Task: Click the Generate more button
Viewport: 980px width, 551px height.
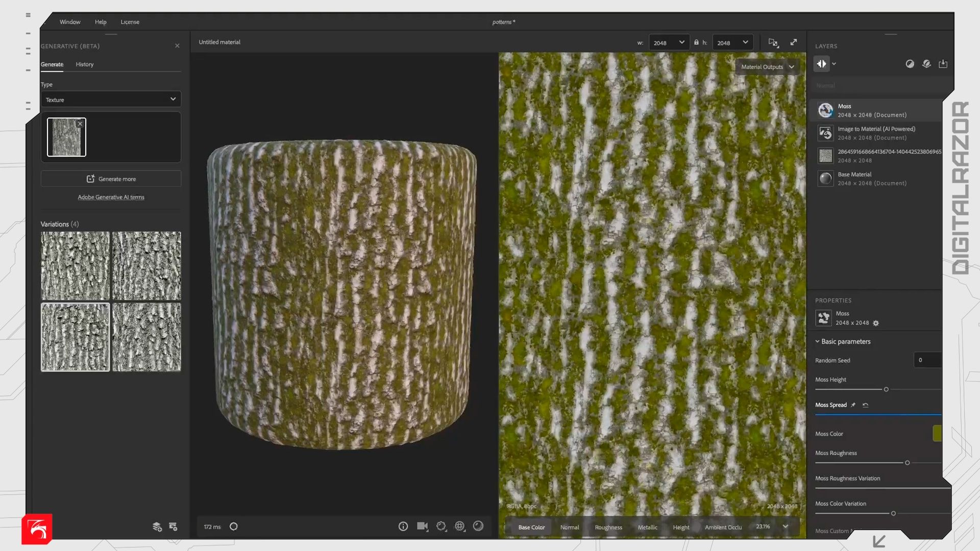Action: click(x=111, y=179)
